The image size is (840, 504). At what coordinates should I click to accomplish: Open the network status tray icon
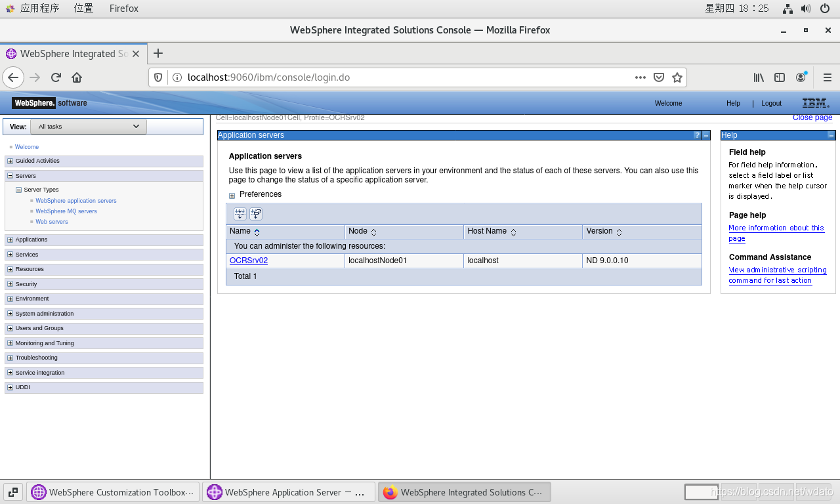point(788,9)
